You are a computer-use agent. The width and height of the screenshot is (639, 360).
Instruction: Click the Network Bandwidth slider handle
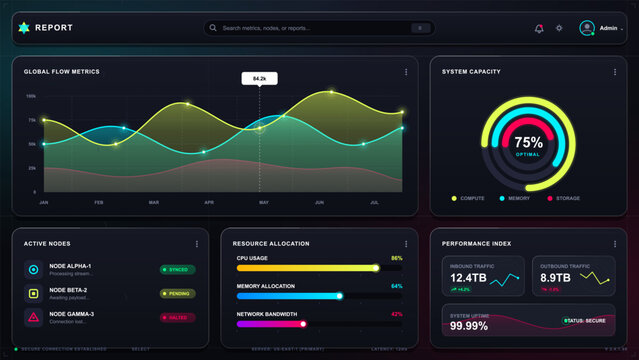pos(303,324)
